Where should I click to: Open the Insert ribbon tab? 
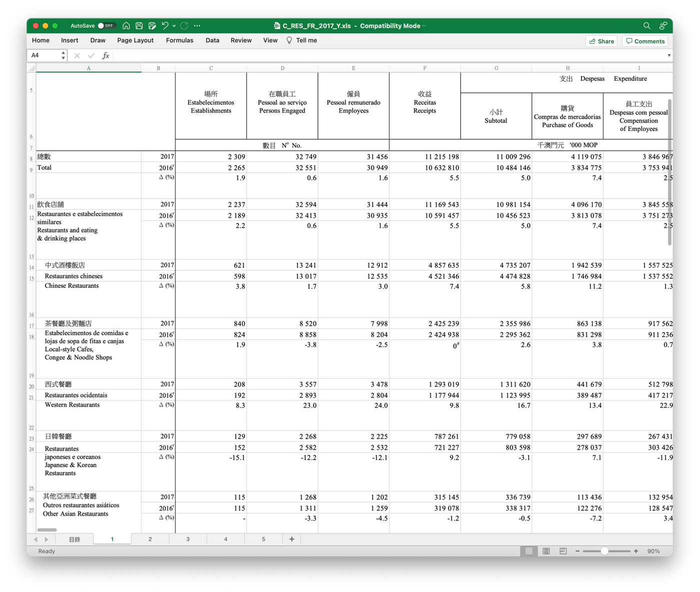coord(69,40)
